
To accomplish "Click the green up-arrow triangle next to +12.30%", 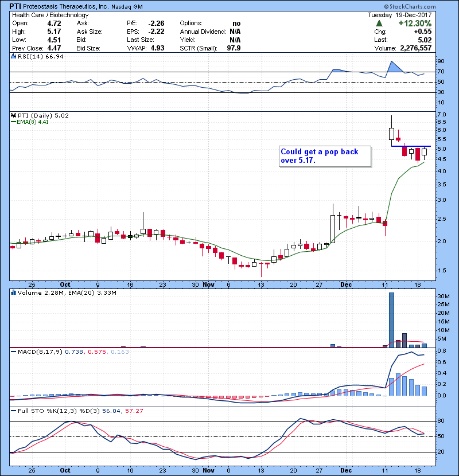I will tap(379, 24).
